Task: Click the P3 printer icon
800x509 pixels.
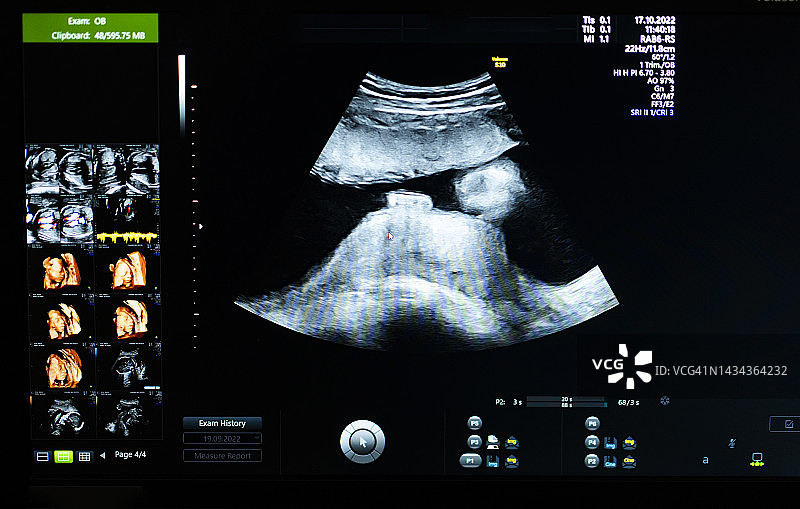Action: pos(493,442)
